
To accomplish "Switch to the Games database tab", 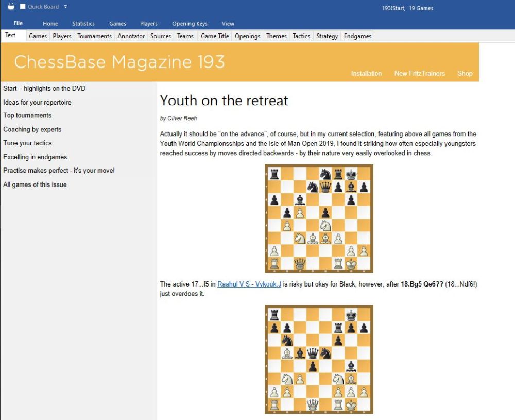I will [x=38, y=36].
